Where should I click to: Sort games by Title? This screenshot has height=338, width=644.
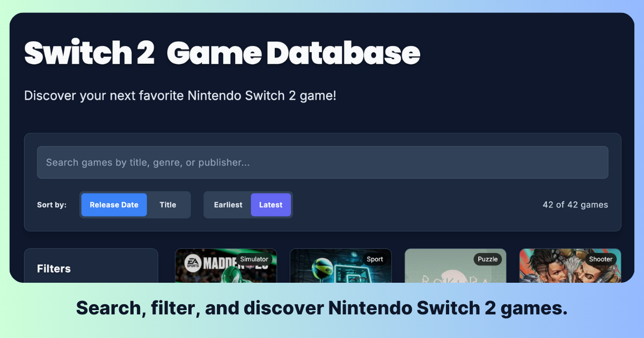tap(167, 205)
